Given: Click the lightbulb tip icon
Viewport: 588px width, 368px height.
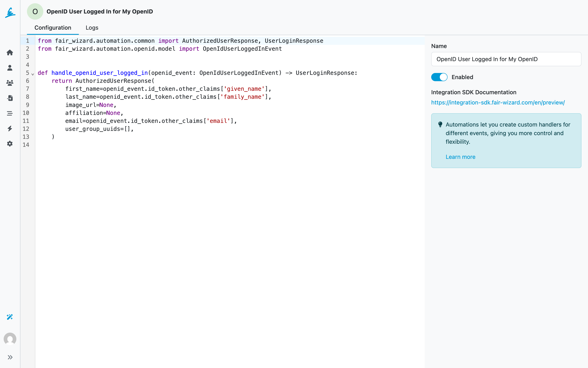Looking at the screenshot, I should tap(440, 124).
